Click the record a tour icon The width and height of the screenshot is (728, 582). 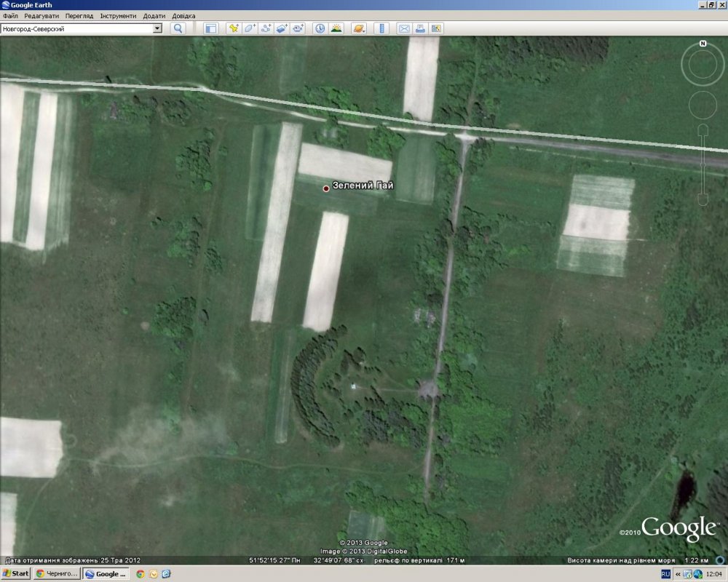[298, 28]
